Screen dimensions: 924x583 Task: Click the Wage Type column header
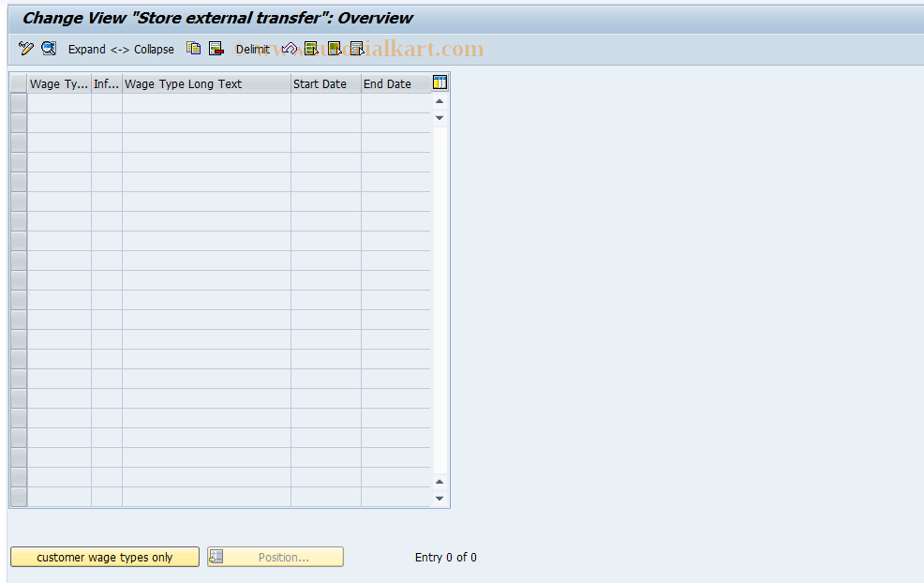pyautogui.click(x=59, y=83)
